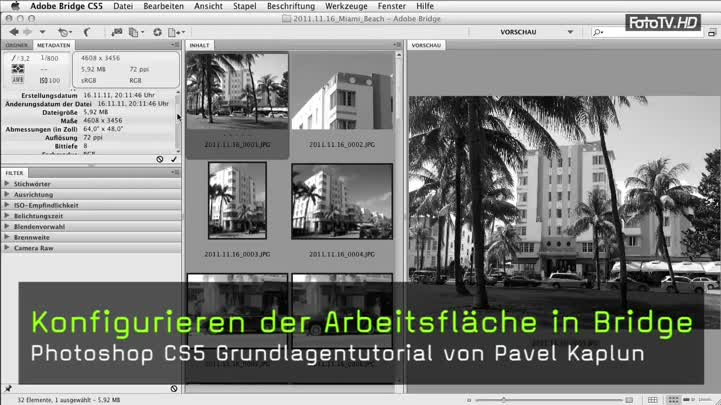Switch to thumbnail view icon in status bar

coord(673,400)
